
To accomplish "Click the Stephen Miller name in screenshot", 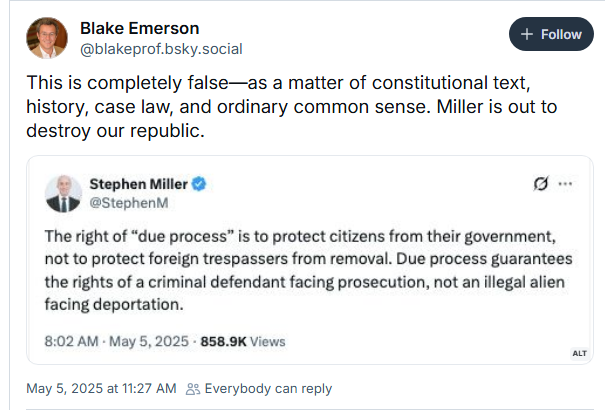I will (138, 184).
